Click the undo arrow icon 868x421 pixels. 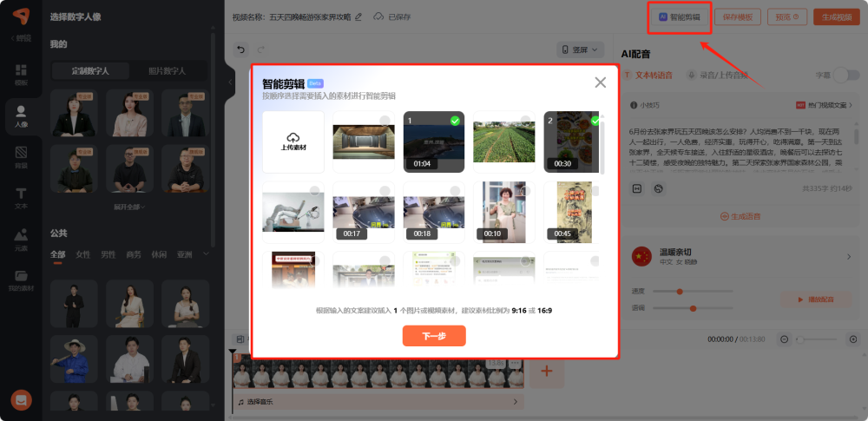[x=240, y=49]
